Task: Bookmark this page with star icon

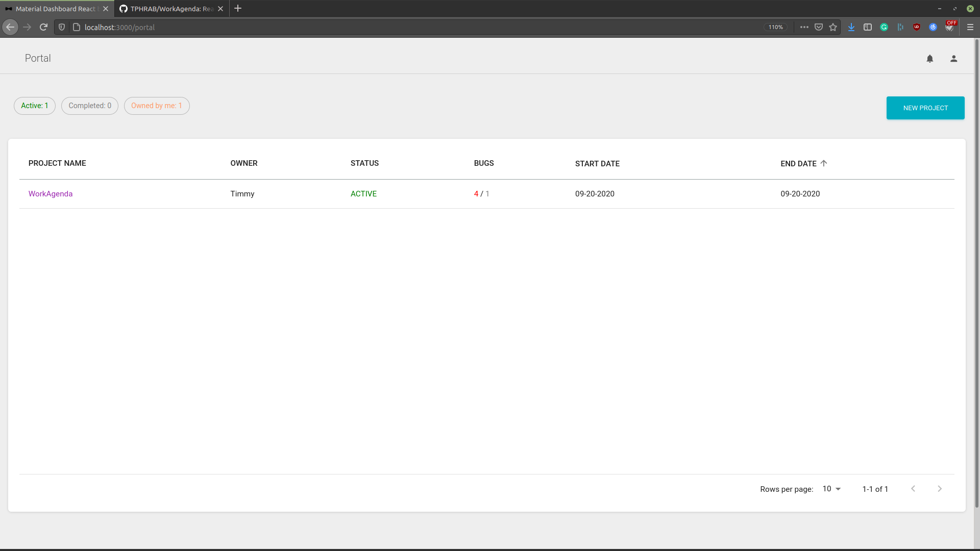Action: pyautogui.click(x=833, y=27)
